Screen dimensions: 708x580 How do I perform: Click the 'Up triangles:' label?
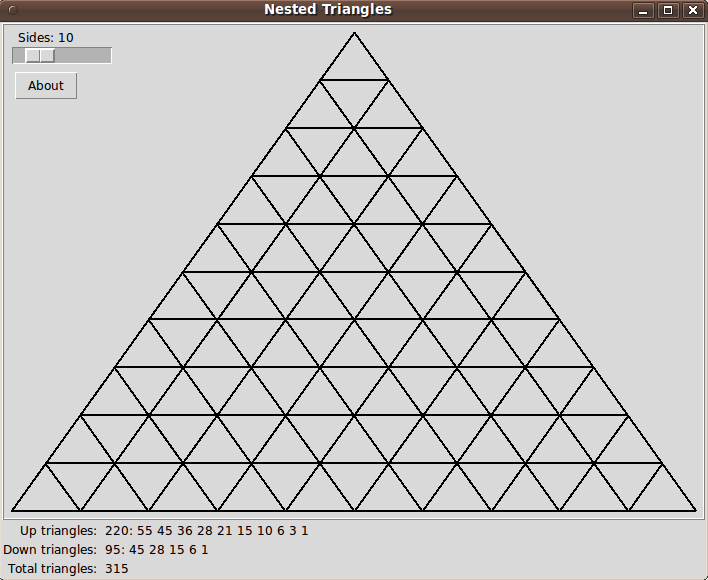(58, 531)
